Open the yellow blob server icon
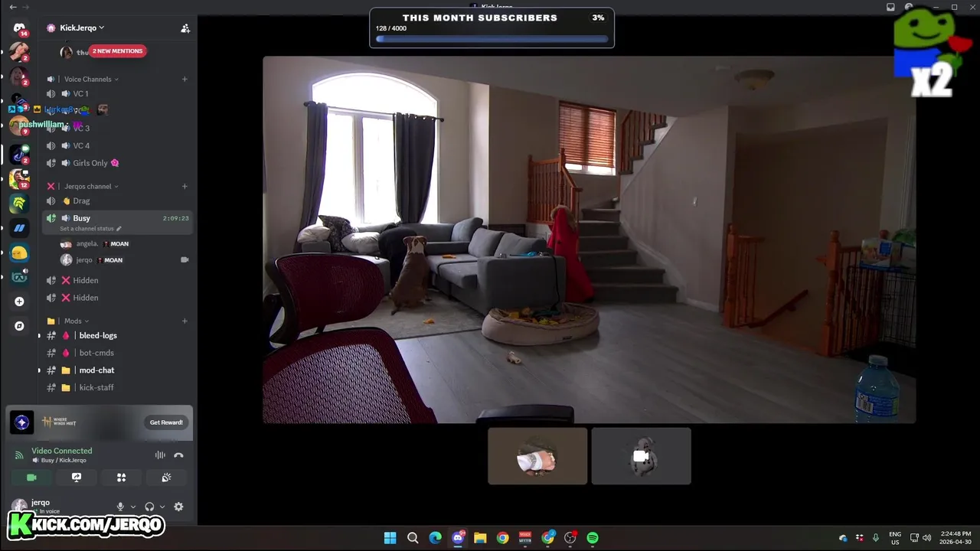The width and height of the screenshot is (980, 551). click(x=19, y=253)
